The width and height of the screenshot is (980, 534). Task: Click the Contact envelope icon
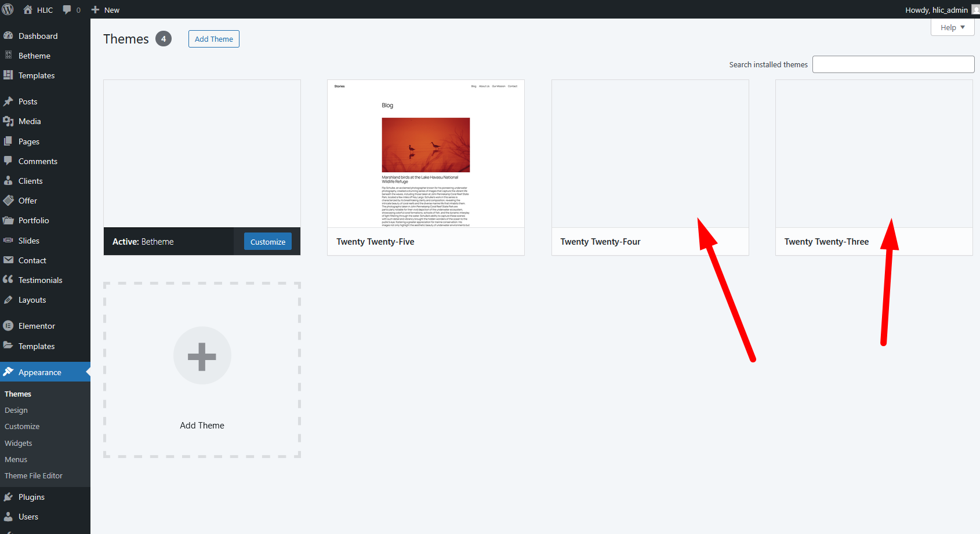coord(8,260)
